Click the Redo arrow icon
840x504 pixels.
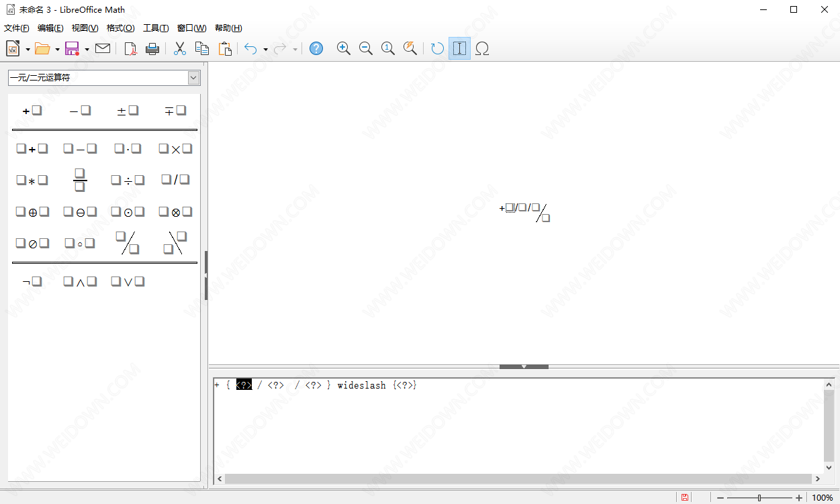point(280,48)
